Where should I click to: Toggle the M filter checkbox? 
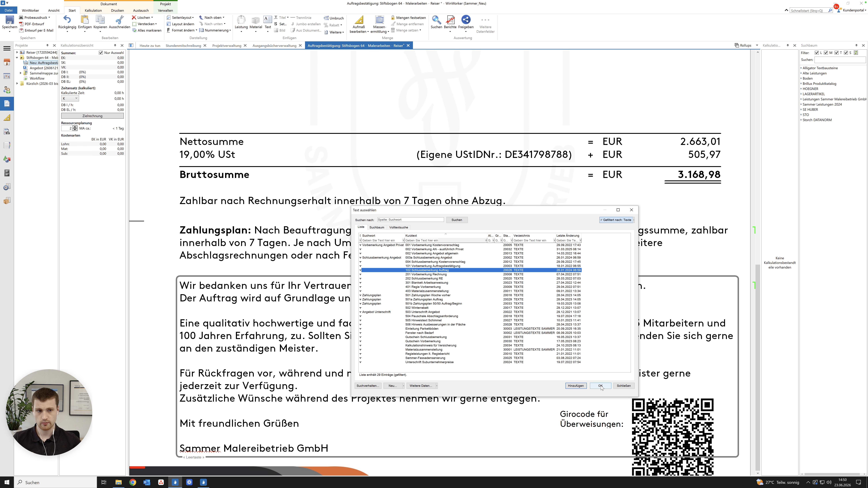point(826,52)
